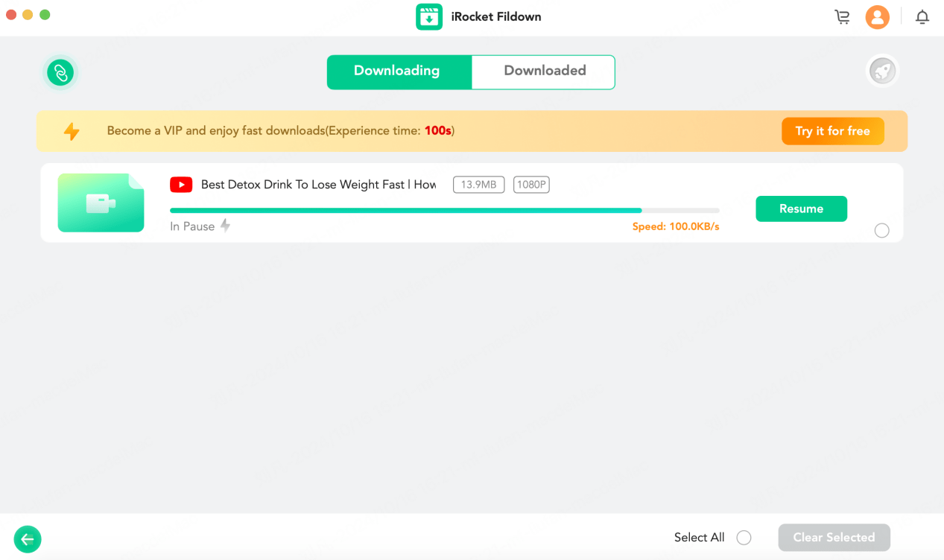Viewport: 944px width, 560px height.
Task: Click the rocket speed-boost icon
Action: (882, 71)
